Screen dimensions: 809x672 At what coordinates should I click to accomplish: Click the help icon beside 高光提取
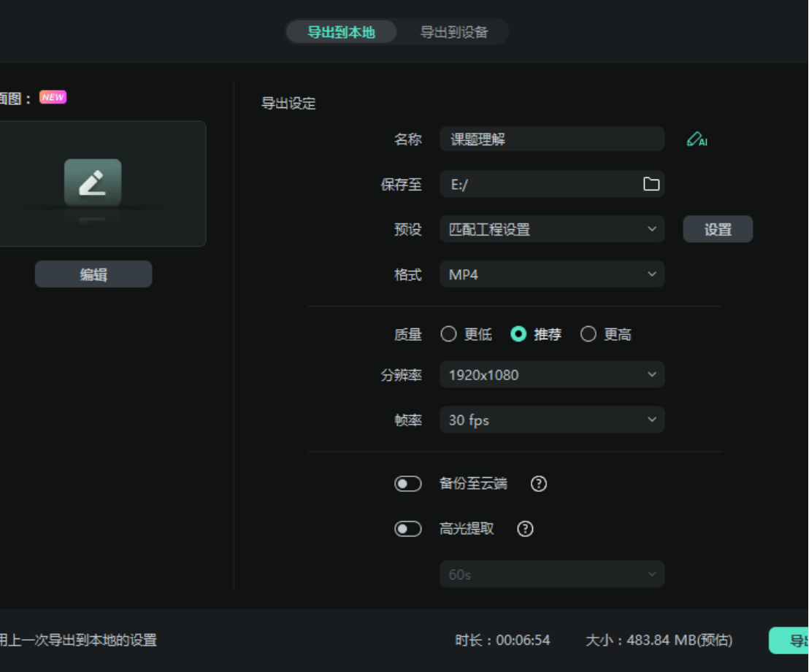[524, 529]
